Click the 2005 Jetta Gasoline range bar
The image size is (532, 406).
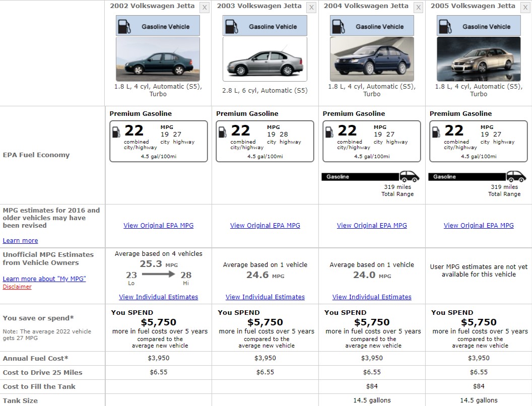(467, 177)
